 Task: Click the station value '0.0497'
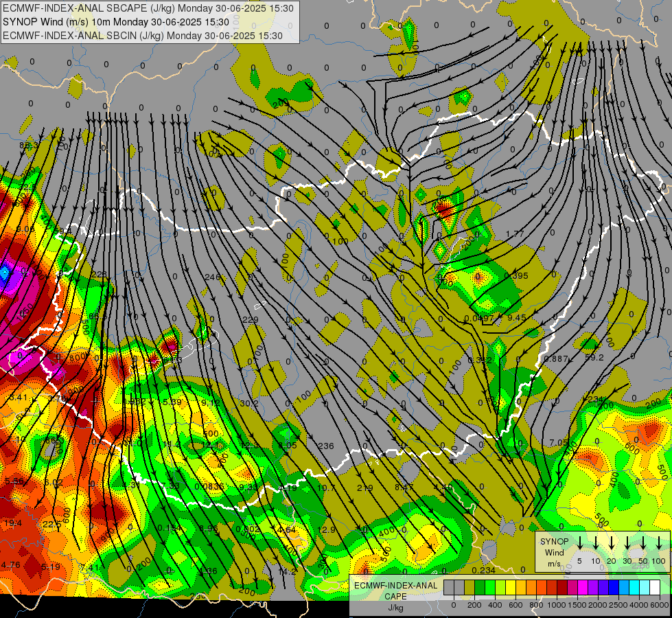(x=479, y=318)
